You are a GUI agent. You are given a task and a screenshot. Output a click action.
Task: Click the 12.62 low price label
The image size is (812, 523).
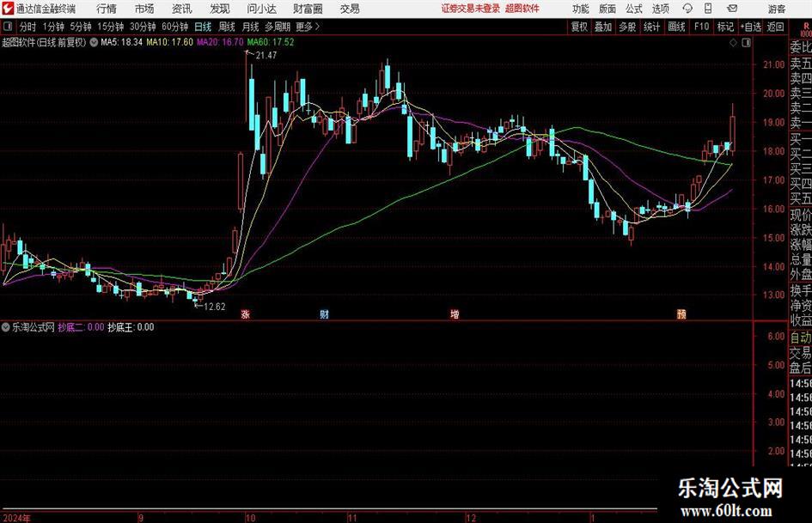pyautogui.click(x=215, y=307)
